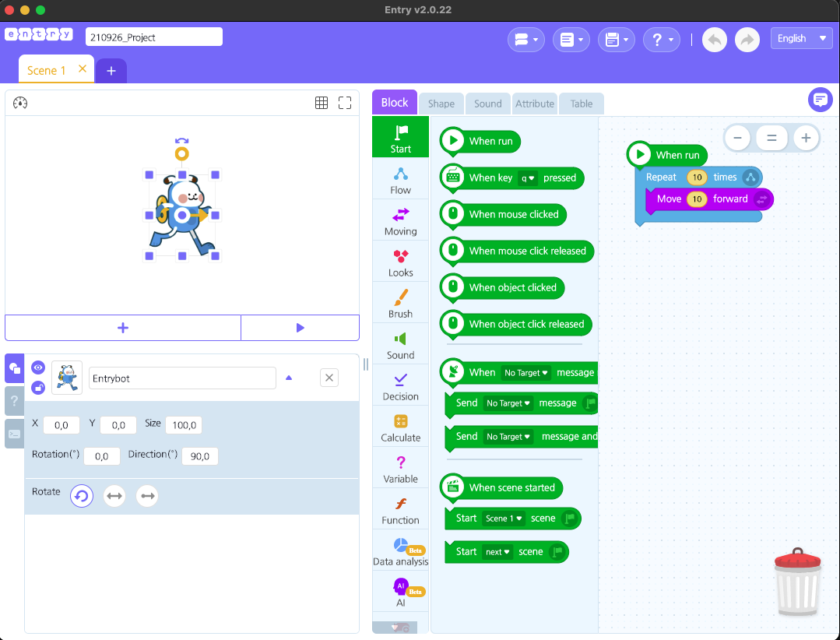Select free rotation mode

(82, 496)
